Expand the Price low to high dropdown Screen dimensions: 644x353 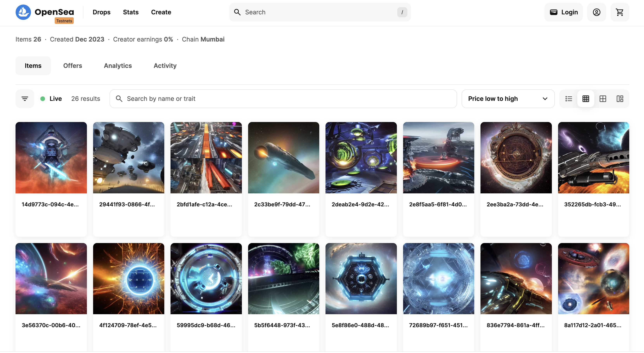(x=507, y=99)
